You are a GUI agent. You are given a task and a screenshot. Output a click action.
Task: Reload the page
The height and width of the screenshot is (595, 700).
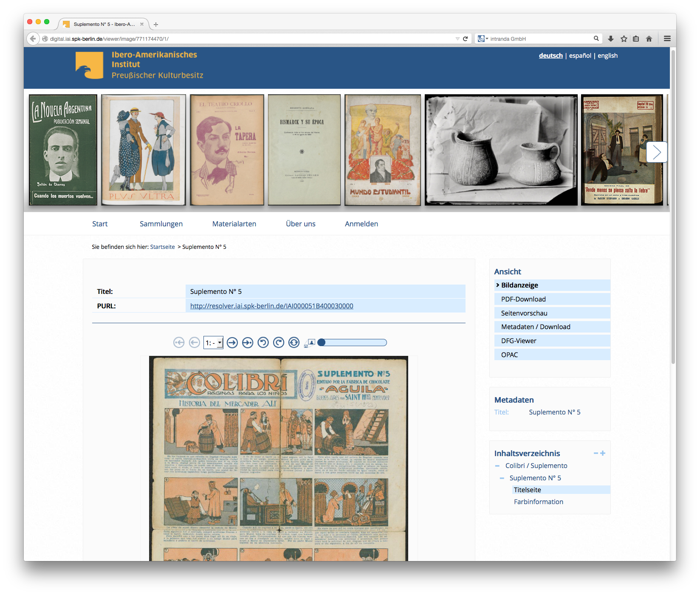465,39
